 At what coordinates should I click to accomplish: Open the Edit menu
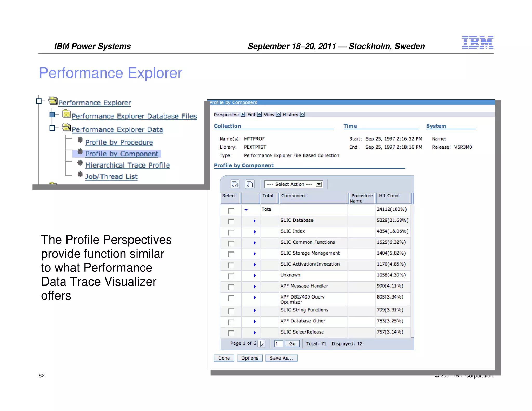click(x=251, y=115)
